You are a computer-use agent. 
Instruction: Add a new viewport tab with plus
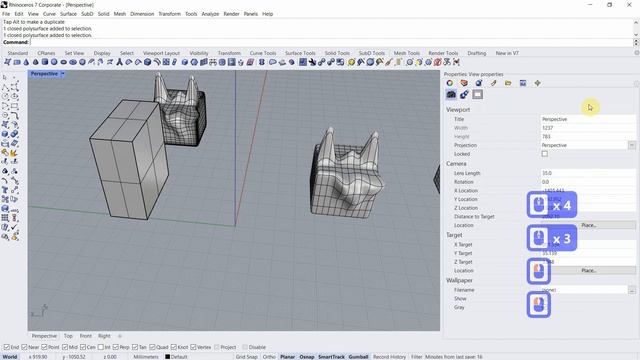click(120, 336)
